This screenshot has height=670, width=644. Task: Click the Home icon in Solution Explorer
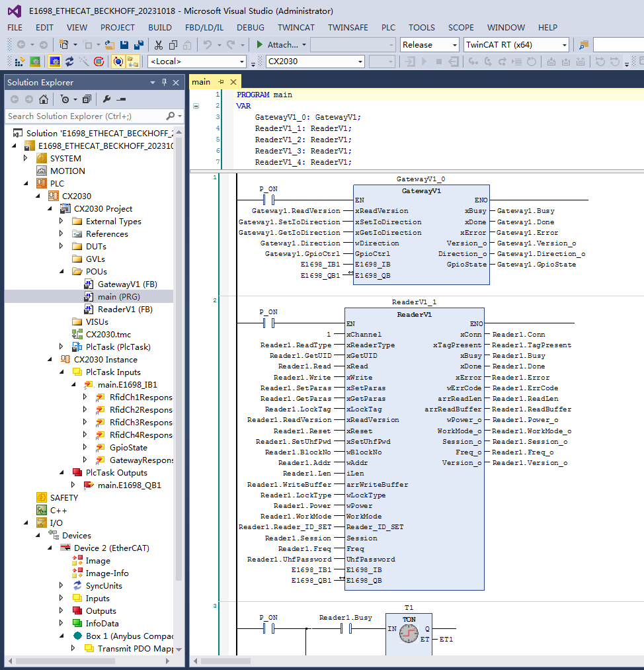[x=43, y=99]
